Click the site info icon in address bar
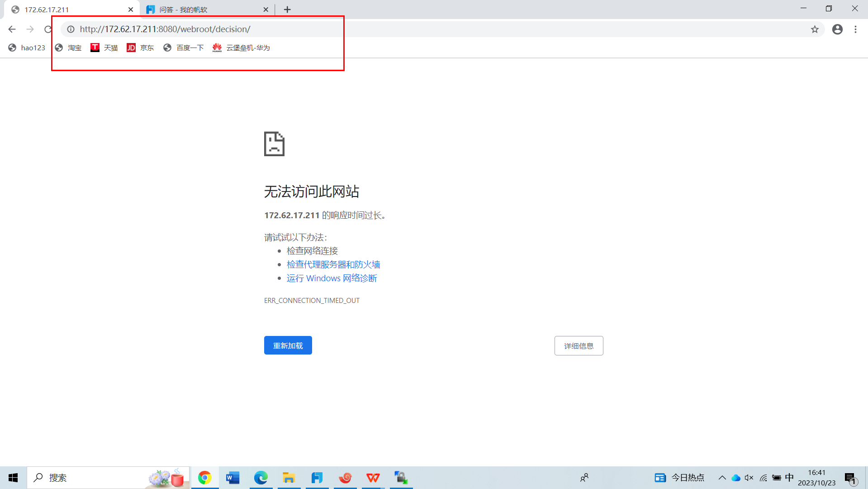868x489 pixels. pyautogui.click(x=71, y=29)
